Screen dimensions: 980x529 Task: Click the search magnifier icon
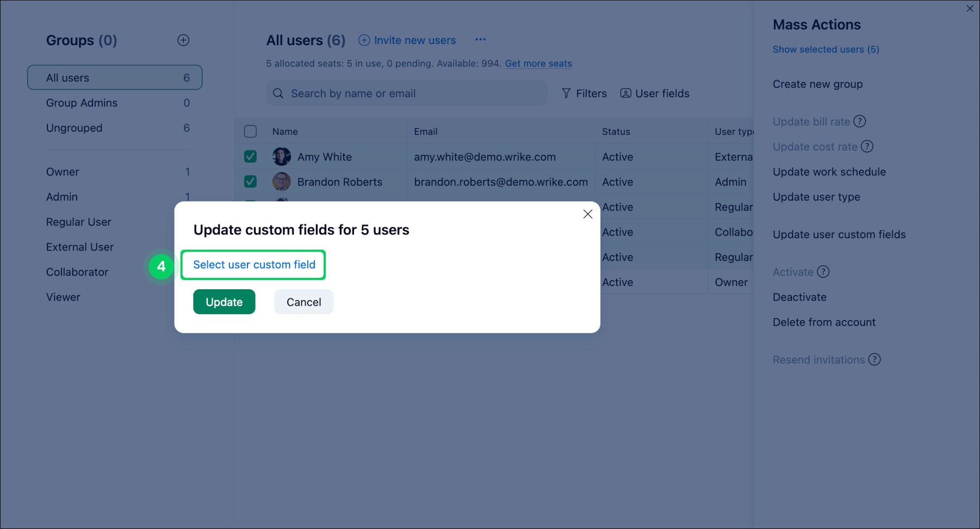[x=278, y=93]
